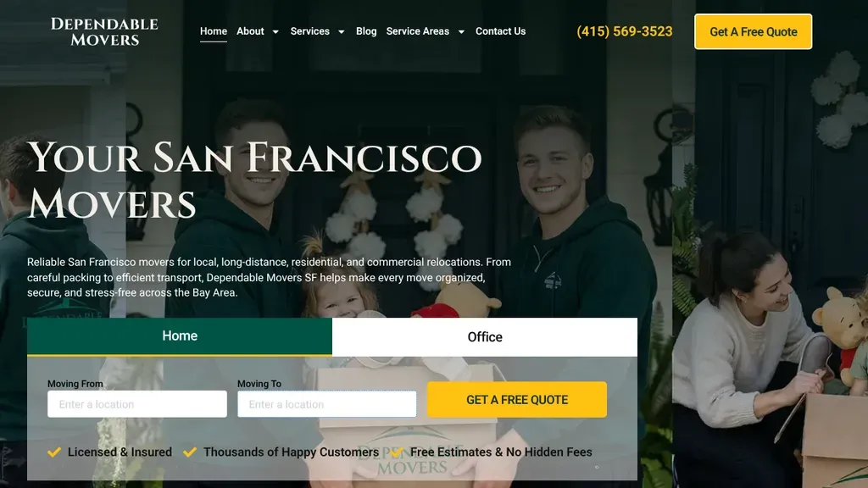Screen dimensions: 868x488
Task: Submit the GET A FREE QUOTE form button
Action: click(x=517, y=400)
